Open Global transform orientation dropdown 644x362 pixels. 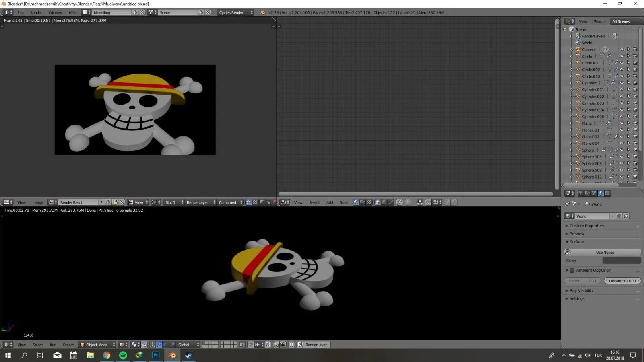(x=188, y=345)
